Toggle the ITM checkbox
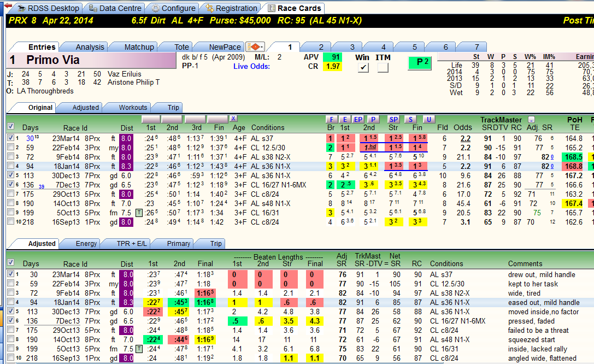The width and height of the screenshot is (594, 364). (383, 67)
